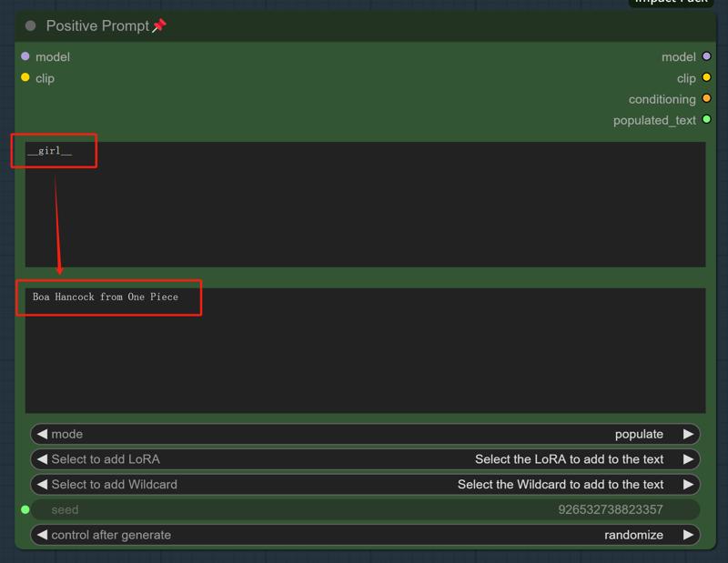Click the model output socket

click(x=706, y=56)
